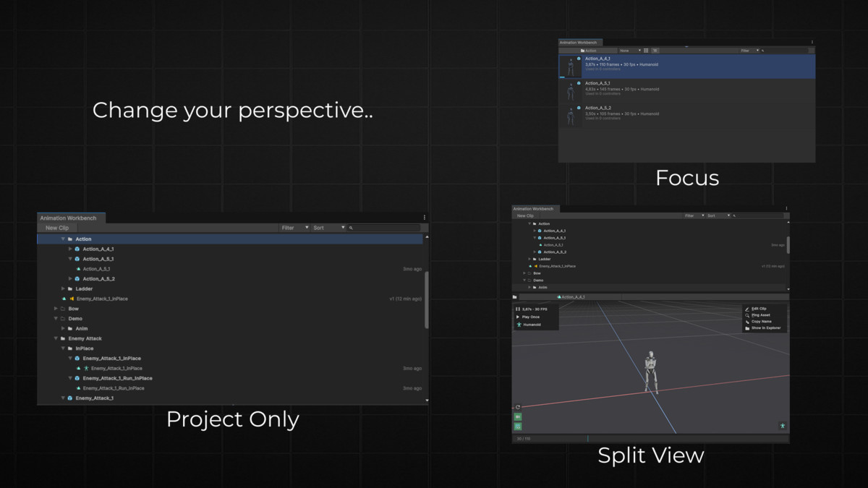Select the Play Once icon in the viewport
The image size is (868, 488).
(x=519, y=317)
